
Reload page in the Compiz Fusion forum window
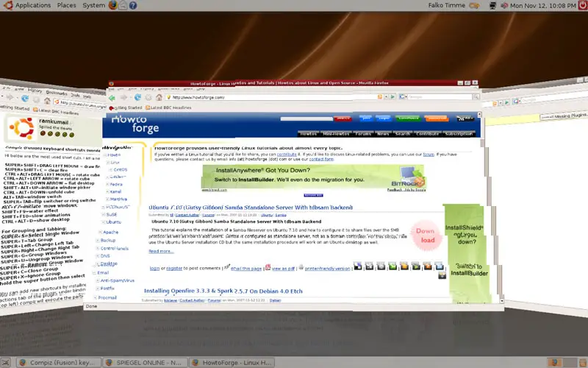(25, 99)
